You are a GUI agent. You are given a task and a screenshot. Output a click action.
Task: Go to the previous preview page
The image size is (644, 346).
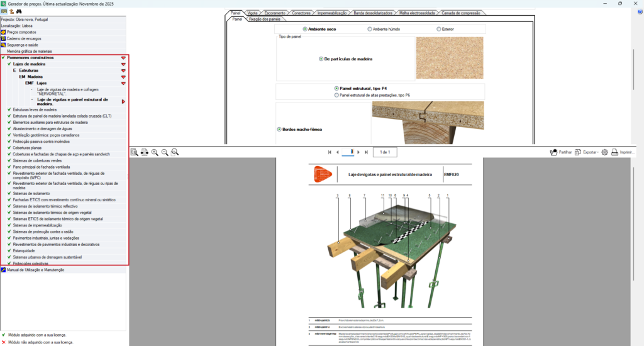[x=338, y=152]
